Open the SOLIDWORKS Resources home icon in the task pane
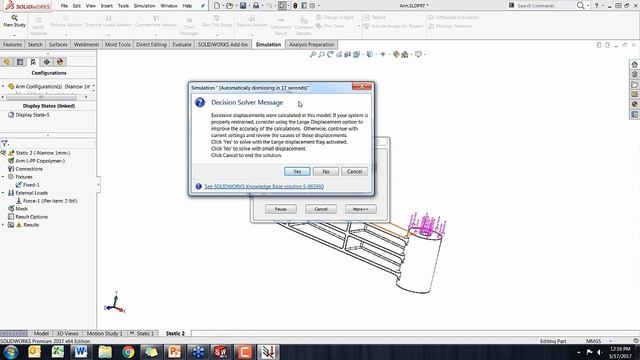Image resolution: width=640 pixels, height=360 pixels. (x=634, y=64)
